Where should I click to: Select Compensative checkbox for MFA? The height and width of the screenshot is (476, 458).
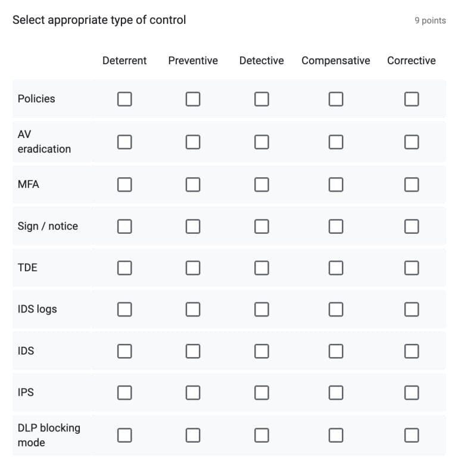pyautogui.click(x=336, y=184)
